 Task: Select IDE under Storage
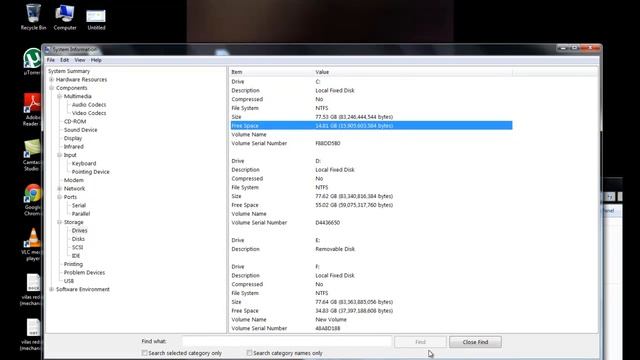pos(76,256)
